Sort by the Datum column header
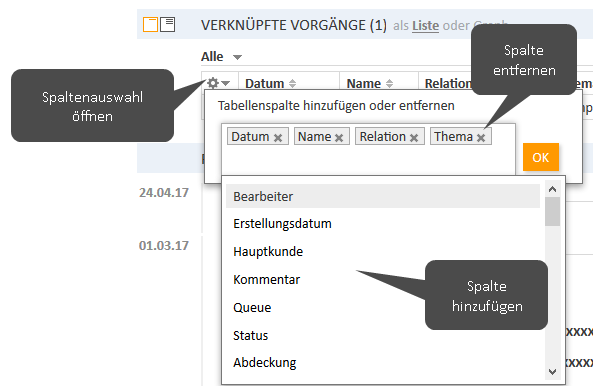This screenshot has height=386, width=596. tap(270, 83)
